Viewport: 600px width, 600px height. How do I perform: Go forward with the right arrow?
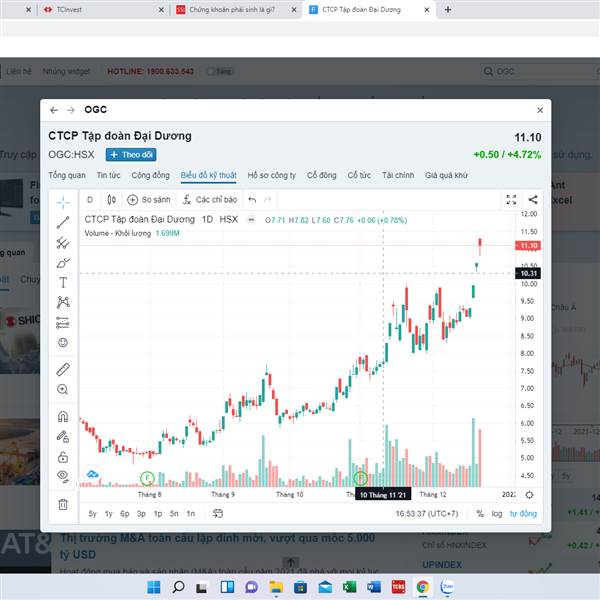(x=71, y=110)
